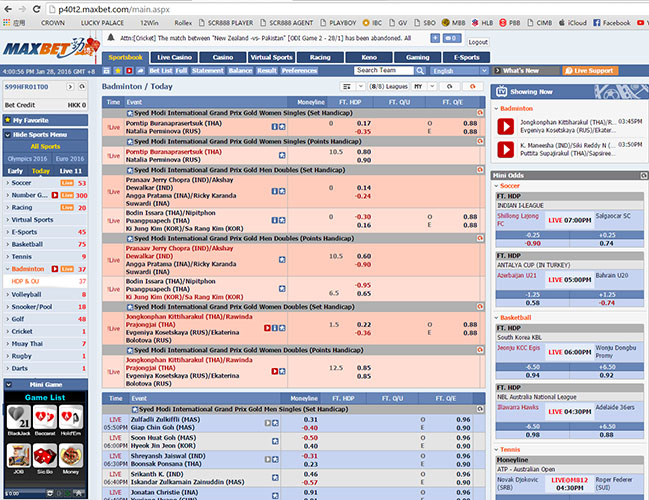
Task: Open the Hold'Em mini game
Action: [x=71, y=418]
